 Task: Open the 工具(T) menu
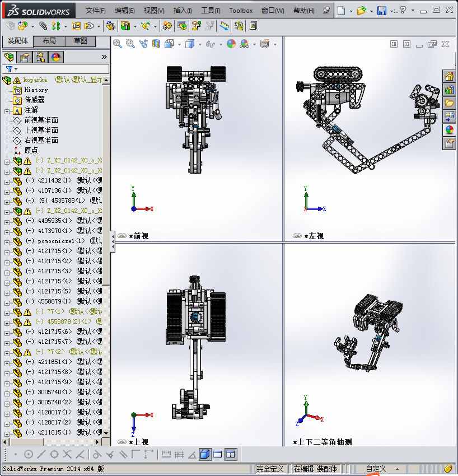coord(211,11)
